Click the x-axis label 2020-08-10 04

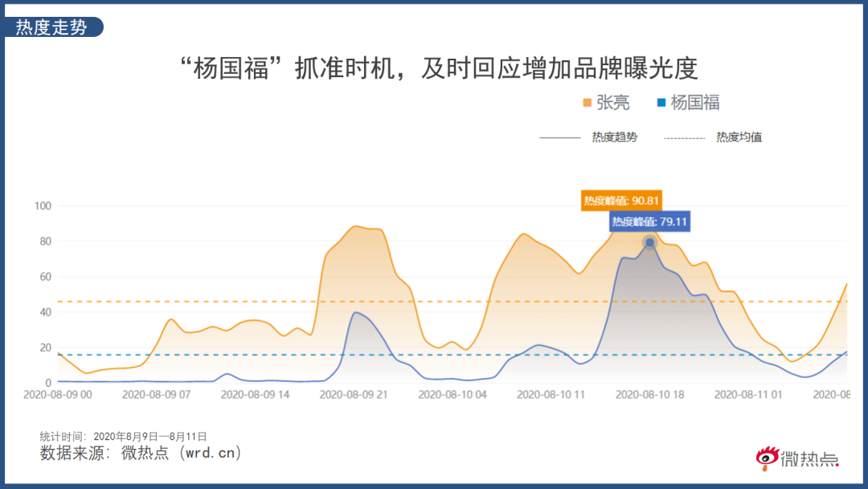452,395
